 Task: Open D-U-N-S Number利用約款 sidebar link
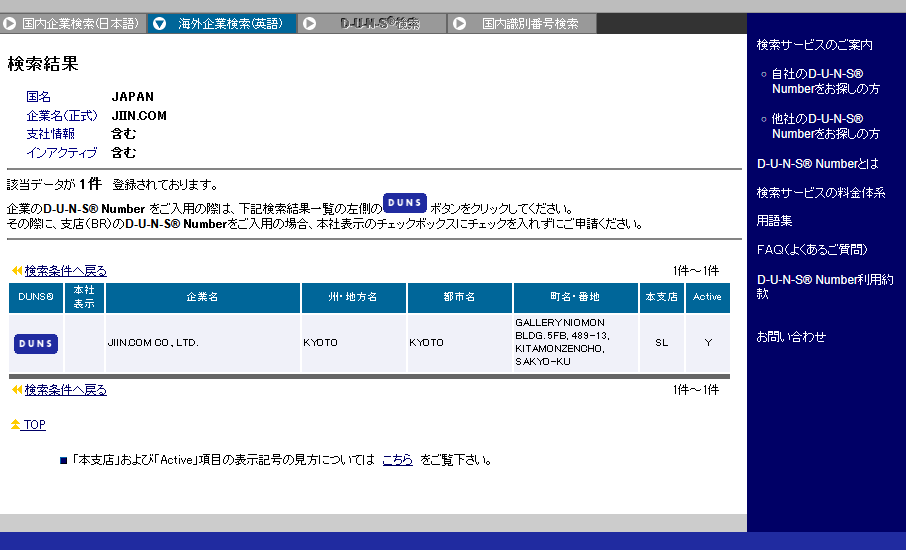coord(825,287)
